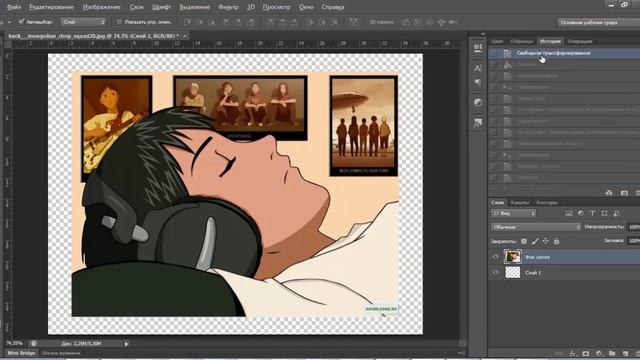The image size is (640, 360).
Task: Open the Слои menu
Action: (137, 7)
